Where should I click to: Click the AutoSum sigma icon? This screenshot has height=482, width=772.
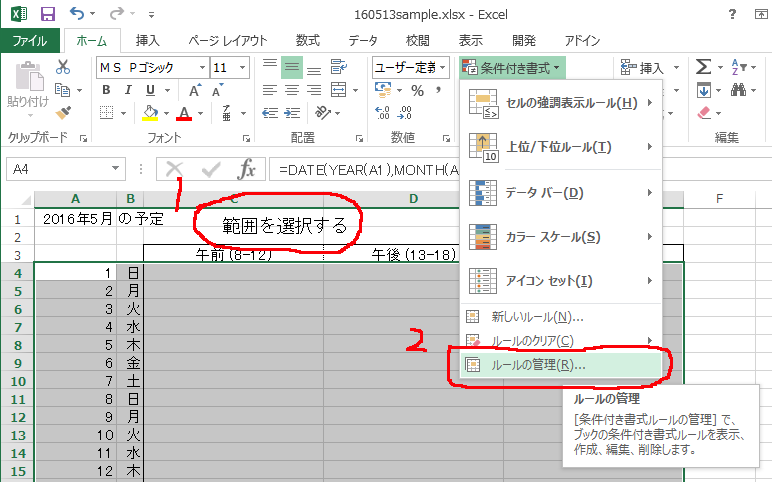[x=704, y=67]
